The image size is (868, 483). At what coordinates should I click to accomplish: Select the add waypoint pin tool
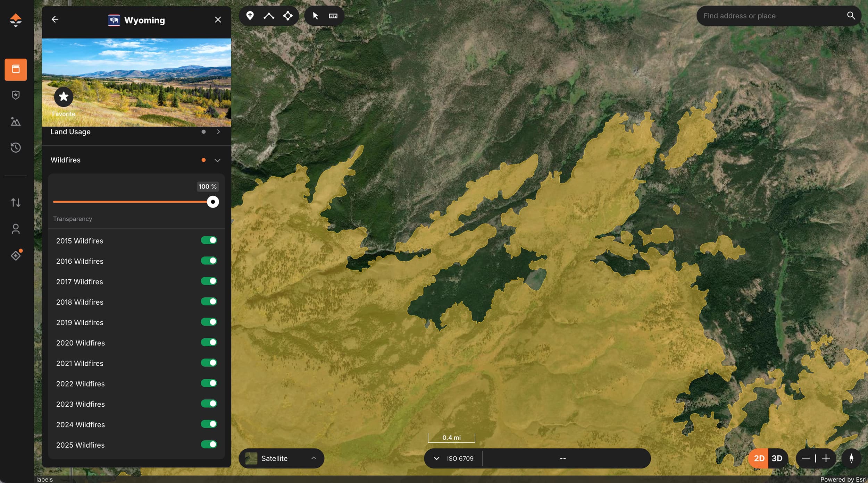tap(250, 16)
